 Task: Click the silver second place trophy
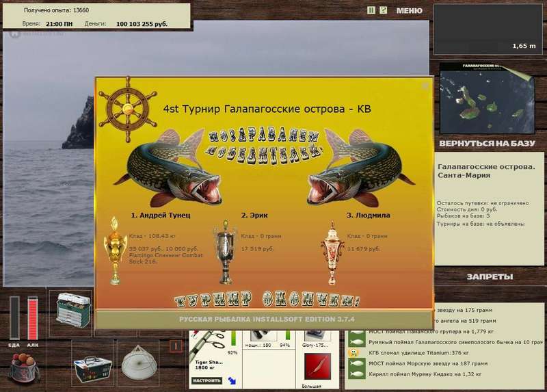(x=226, y=251)
